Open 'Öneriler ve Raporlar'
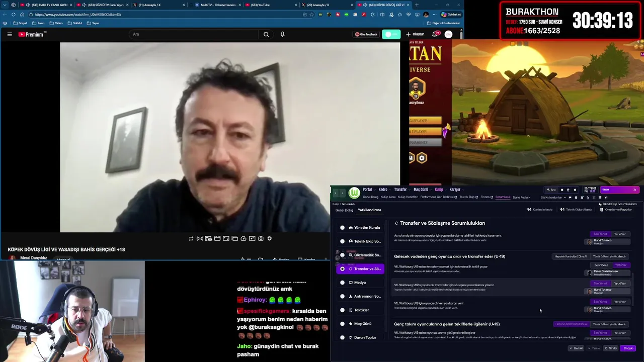 pyautogui.click(x=616, y=209)
